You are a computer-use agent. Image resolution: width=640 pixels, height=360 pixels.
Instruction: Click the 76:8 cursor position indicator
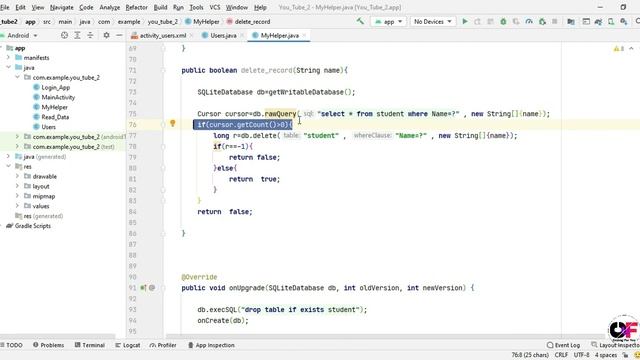[530, 355]
